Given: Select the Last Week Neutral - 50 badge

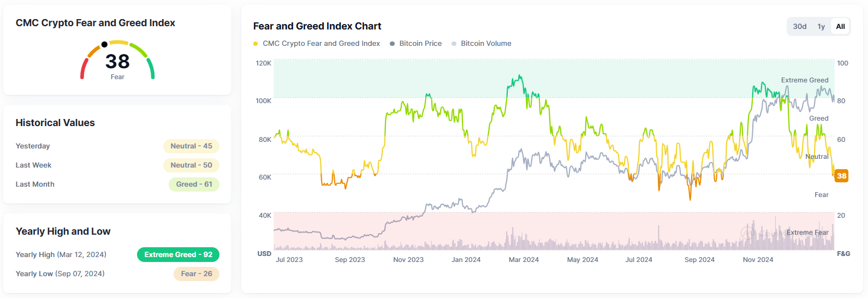Looking at the screenshot, I should (x=191, y=165).
